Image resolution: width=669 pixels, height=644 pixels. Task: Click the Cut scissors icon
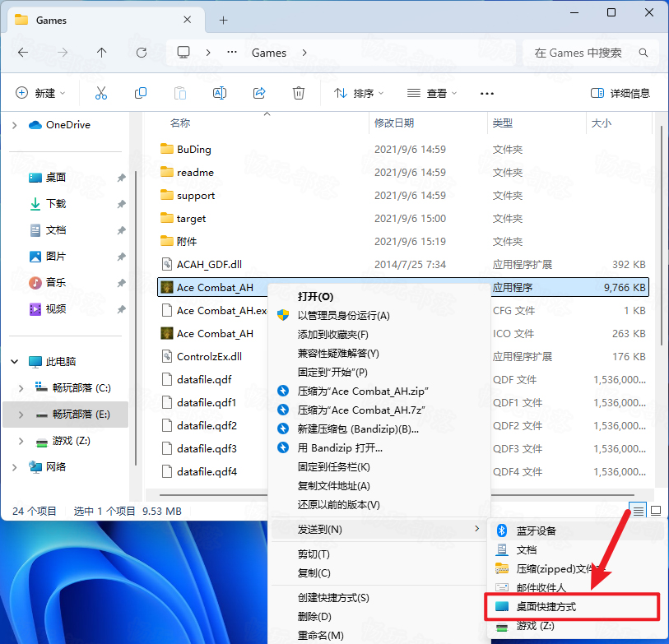(x=101, y=93)
